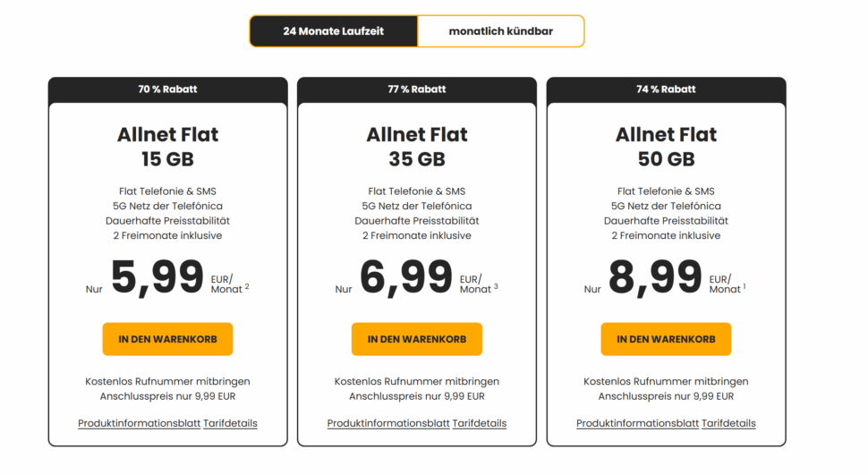Viewport: 868px width, 475px height.
Task: Open Produktinformationsblatt for the 50 GB plan
Action: pyautogui.click(x=637, y=423)
